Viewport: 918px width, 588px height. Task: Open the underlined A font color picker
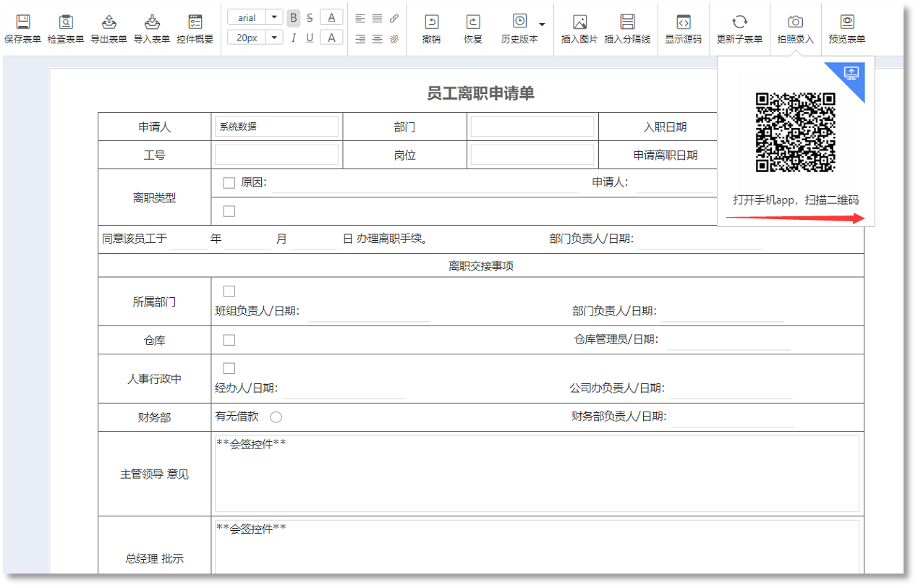tap(331, 17)
